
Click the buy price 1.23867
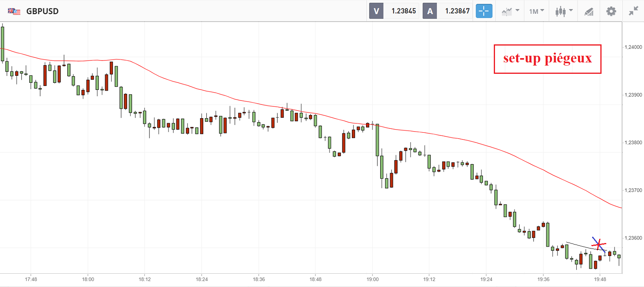click(457, 11)
